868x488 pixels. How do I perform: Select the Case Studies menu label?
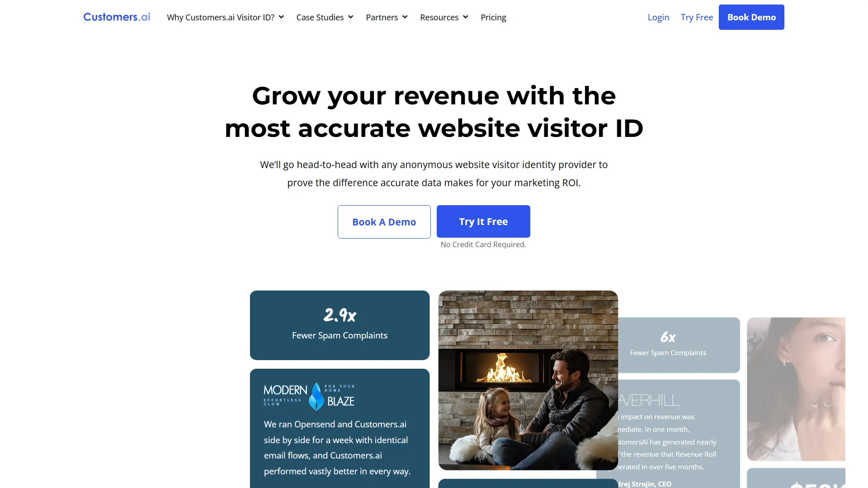[320, 17]
